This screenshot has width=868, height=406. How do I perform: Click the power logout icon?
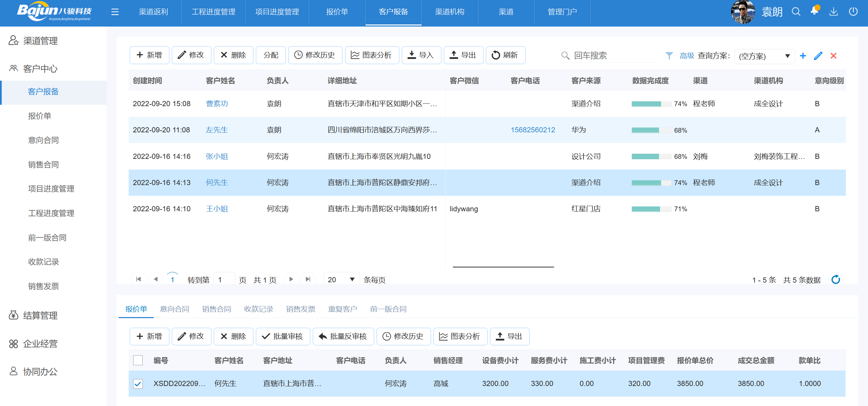853,12
